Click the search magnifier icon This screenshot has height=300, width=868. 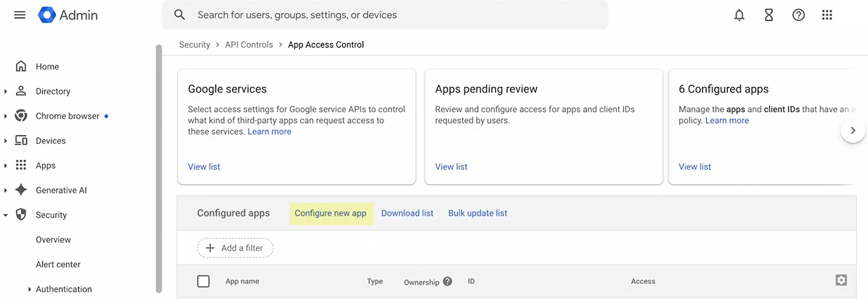179,15
